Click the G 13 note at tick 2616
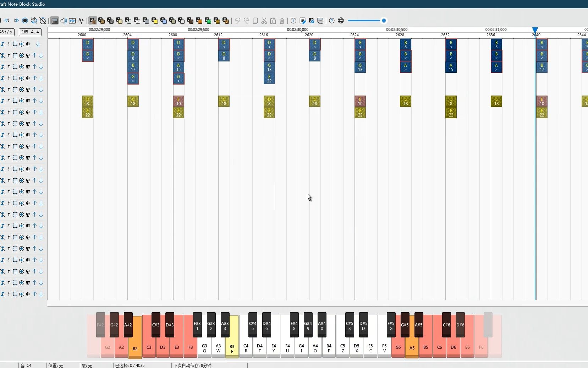This screenshot has height=368, width=588. 269,67
